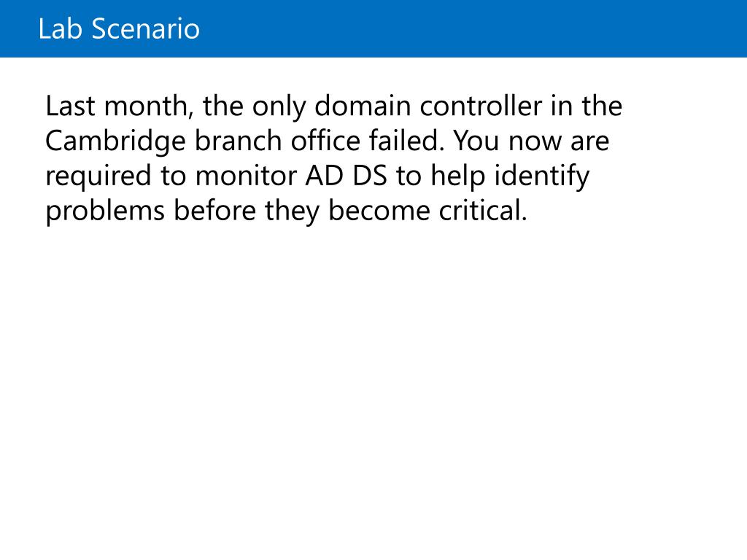Click the word 'domain' in the first line

[x=358, y=106]
